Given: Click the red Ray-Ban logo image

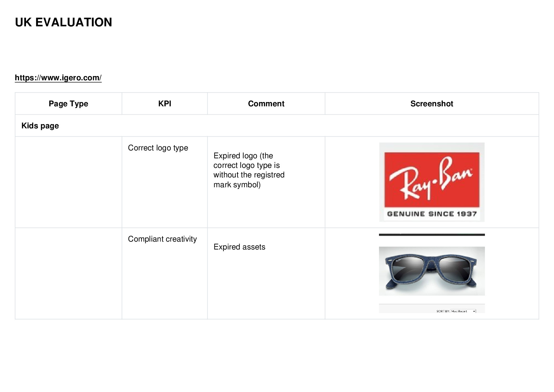Looking at the screenshot, I should pyautogui.click(x=432, y=180).
